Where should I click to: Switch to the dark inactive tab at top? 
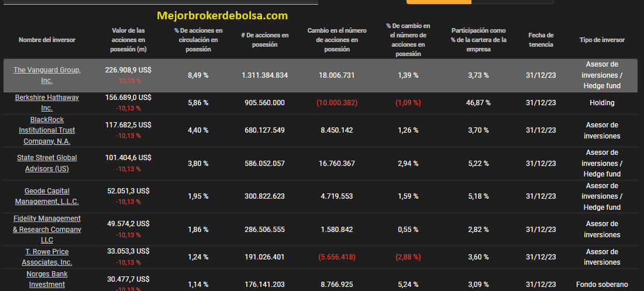tap(512, 2)
